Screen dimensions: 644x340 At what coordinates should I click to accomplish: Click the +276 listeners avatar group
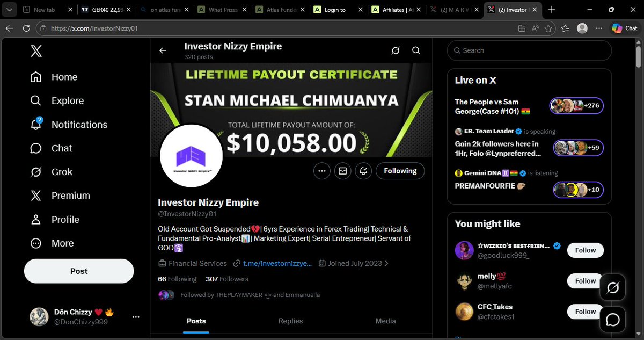(x=576, y=106)
